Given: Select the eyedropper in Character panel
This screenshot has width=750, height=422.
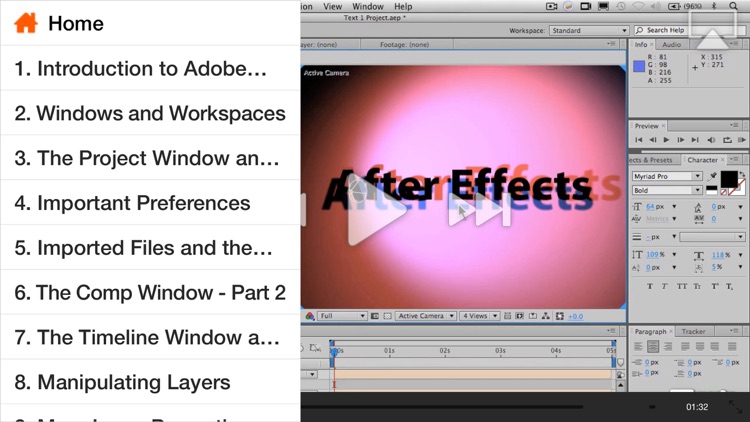Looking at the screenshot, I should (712, 176).
